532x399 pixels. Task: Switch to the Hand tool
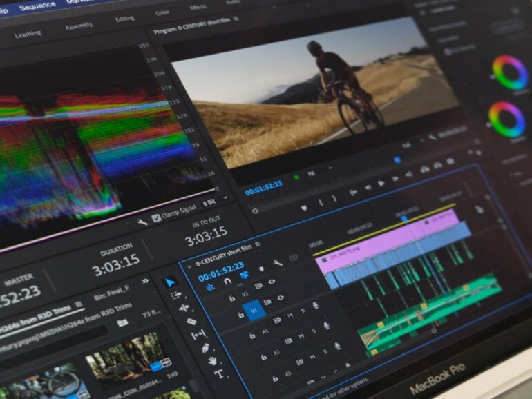[211, 360]
